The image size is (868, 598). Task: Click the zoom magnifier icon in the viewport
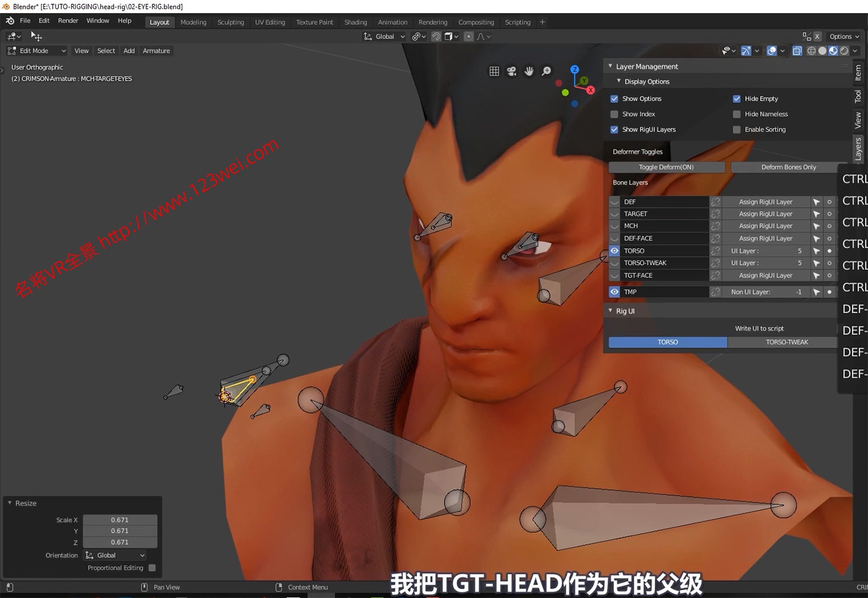tap(546, 71)
